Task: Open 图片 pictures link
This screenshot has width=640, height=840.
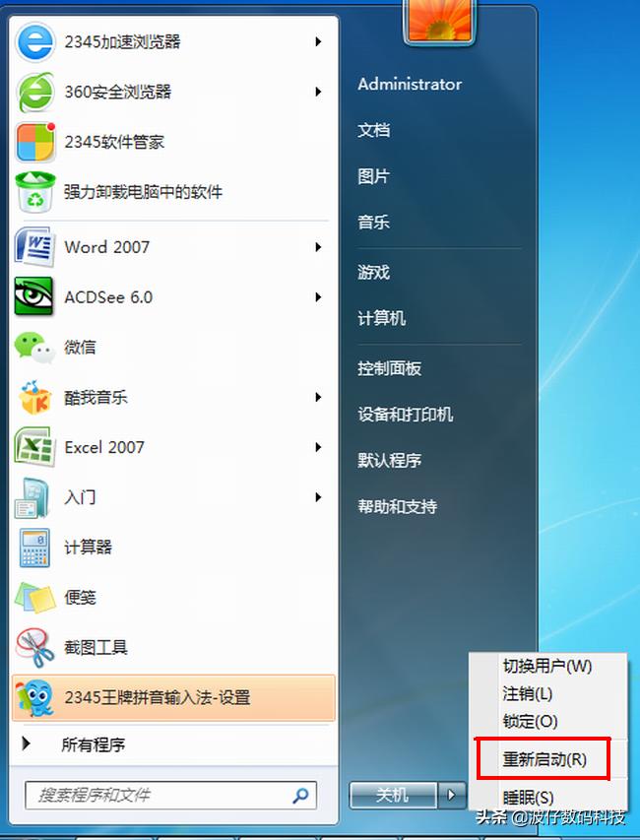Action: pyautogui.click(x=373, y=176)
